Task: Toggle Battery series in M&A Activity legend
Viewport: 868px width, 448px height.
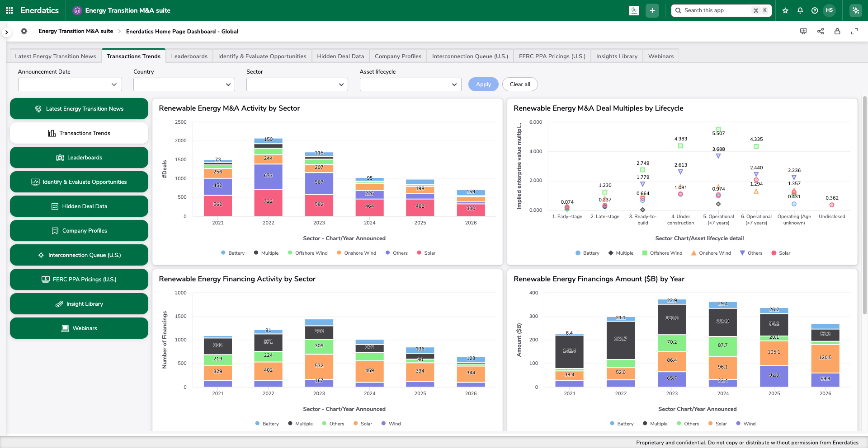Action: click(233, 253)
